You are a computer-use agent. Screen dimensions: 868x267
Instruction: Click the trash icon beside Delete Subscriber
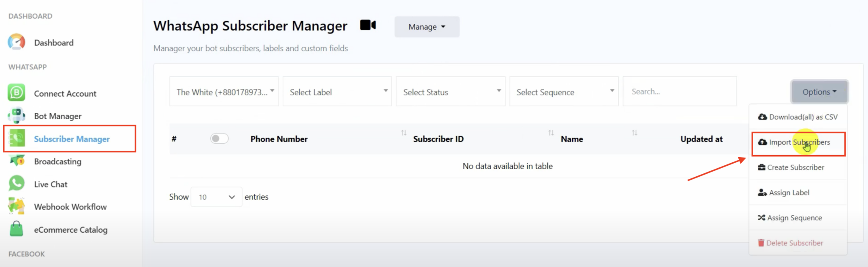pyautogui.click(x=761, y=243)
